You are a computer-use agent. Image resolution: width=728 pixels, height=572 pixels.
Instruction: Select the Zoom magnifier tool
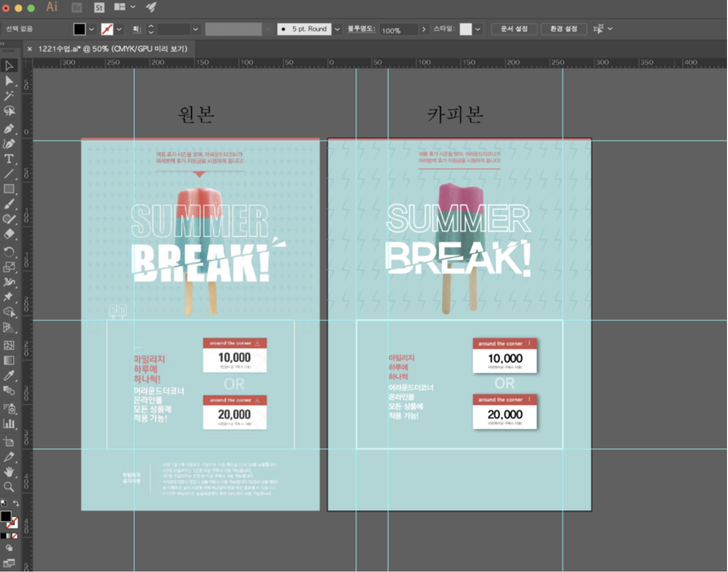coord(9,487)
